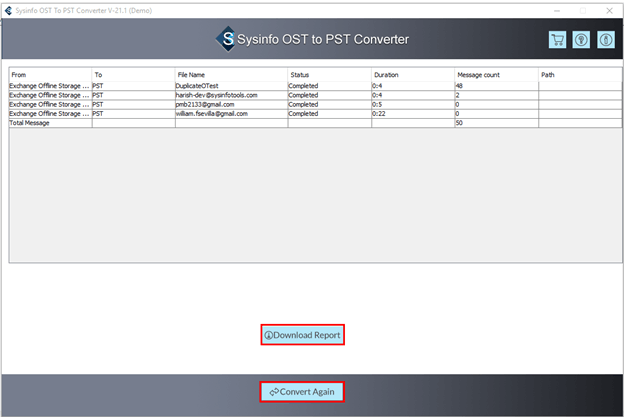Image resolution: width=624 pixels, height=420 pixels.
Task: Select the DuplicateOTest file name cell
Action: [x=231, y=86]
